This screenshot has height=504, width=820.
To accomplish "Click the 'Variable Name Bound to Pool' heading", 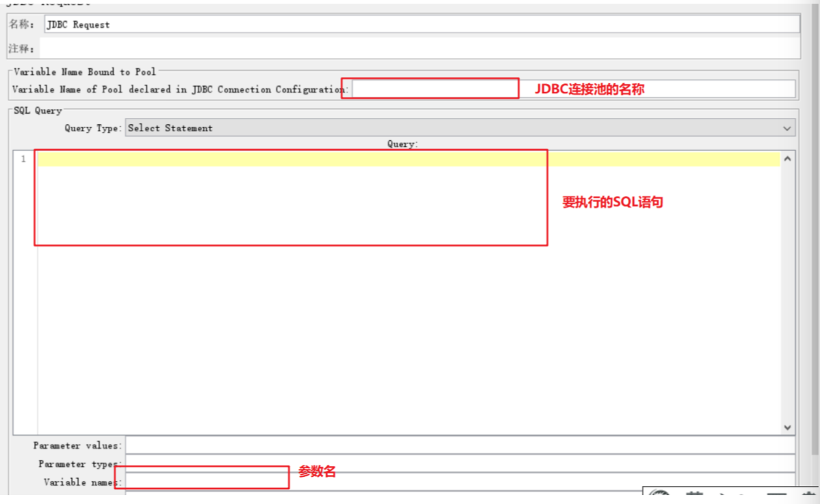I will (85, 71).
